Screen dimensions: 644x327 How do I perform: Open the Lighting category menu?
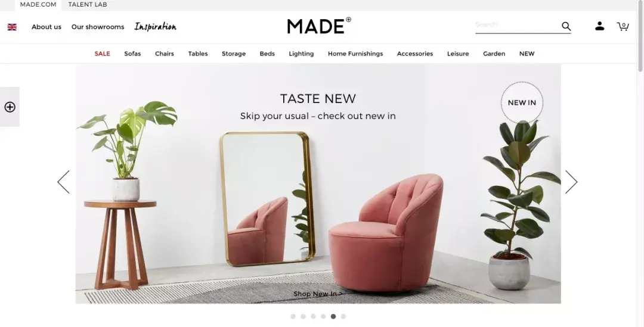pyautogui.click(x=301, y=54)
